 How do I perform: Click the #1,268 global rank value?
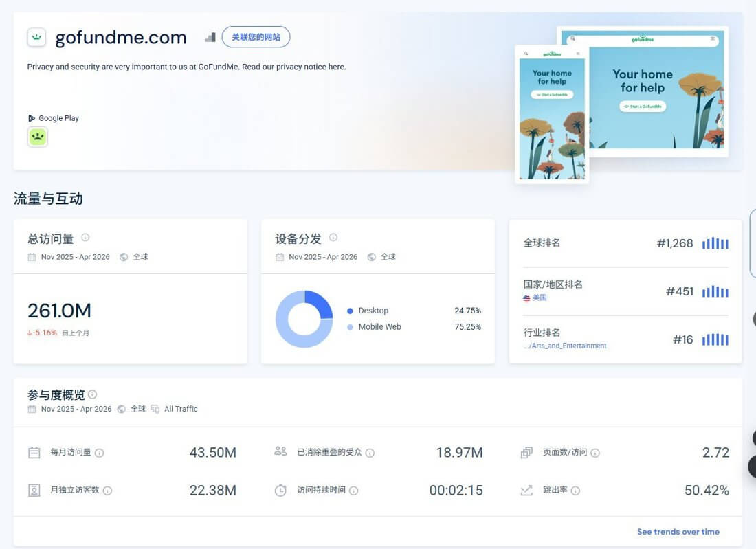point(675,243)
